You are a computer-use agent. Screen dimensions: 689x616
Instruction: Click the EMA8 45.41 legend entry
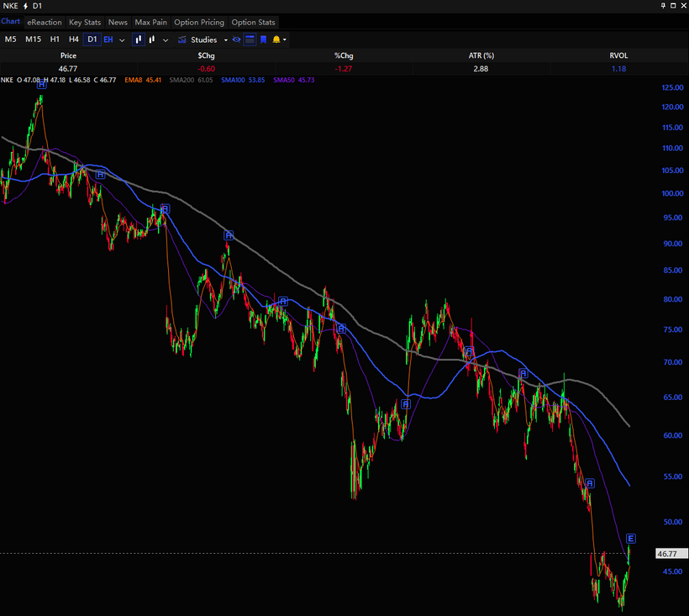tap(143, 80)
